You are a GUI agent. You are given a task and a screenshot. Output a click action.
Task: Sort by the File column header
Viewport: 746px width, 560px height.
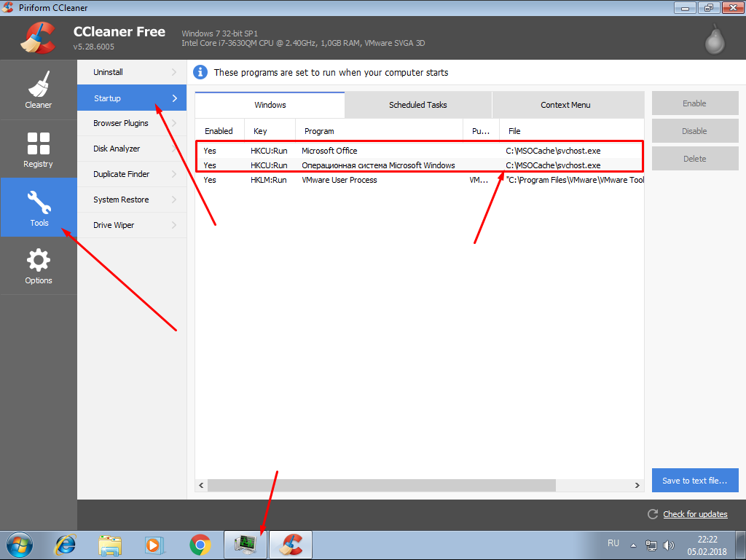(572, 131)
